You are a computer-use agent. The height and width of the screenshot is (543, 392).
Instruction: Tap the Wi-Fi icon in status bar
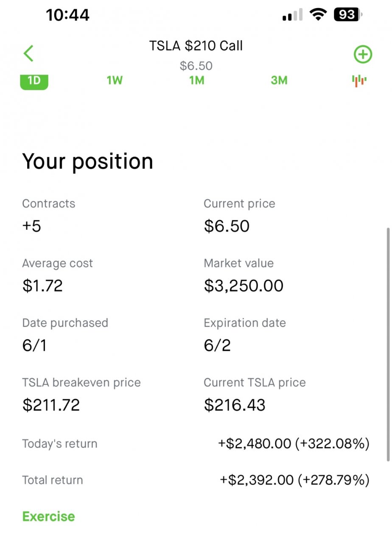pyautogui.click(x=318, y=15)
